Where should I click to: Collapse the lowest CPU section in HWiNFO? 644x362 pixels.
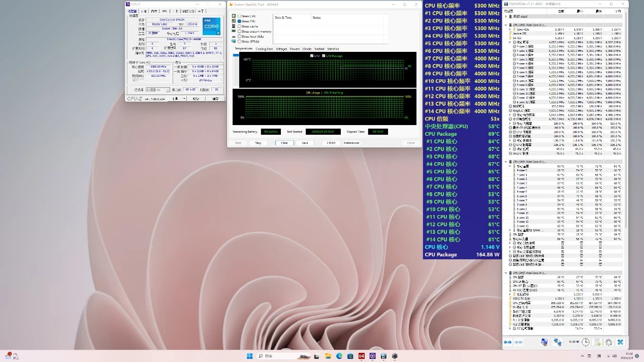tap(506, 273)
